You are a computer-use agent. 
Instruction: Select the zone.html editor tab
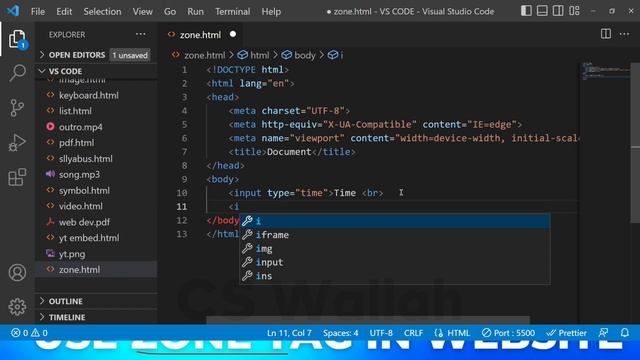[200, 35]
